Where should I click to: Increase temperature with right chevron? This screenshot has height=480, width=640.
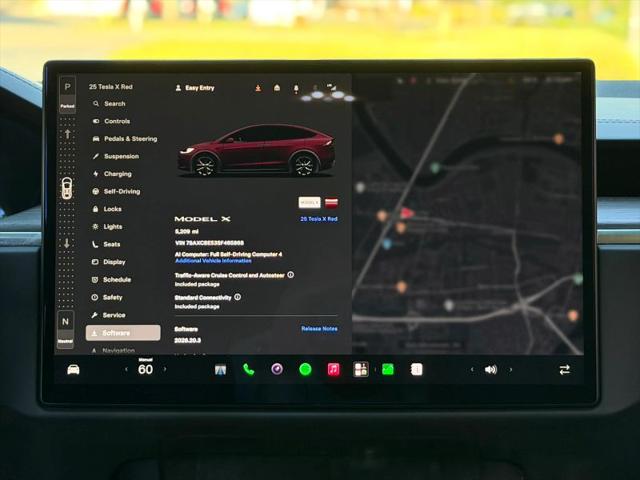165,369
